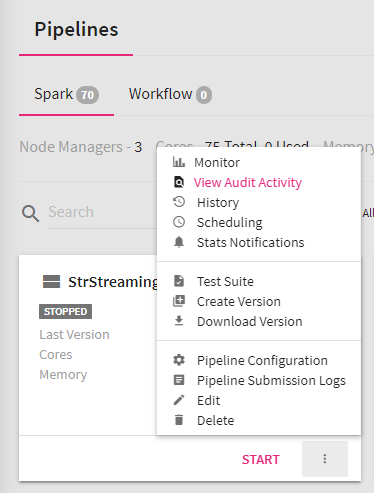Select Create Version menu entry
The width and height of the screenshot is (374, 493).
tap(239, 301)
